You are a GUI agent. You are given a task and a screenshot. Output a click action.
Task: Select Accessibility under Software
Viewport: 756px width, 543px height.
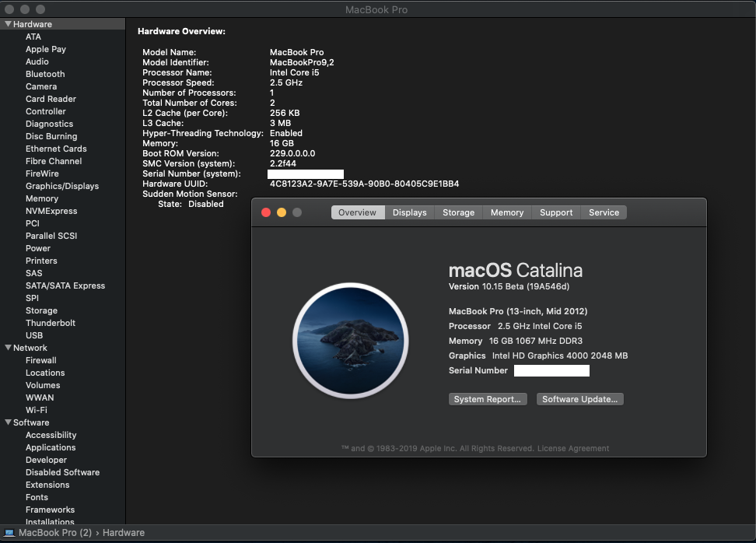(x=51, y=435)
